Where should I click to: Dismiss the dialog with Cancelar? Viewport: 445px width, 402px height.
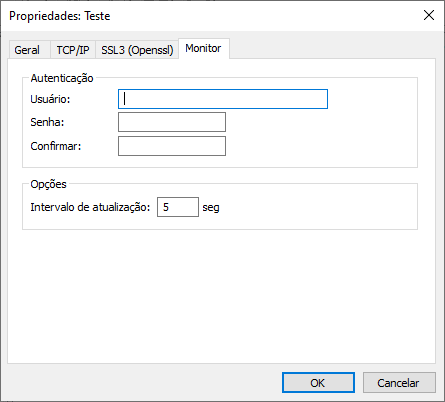click(399, 383)
